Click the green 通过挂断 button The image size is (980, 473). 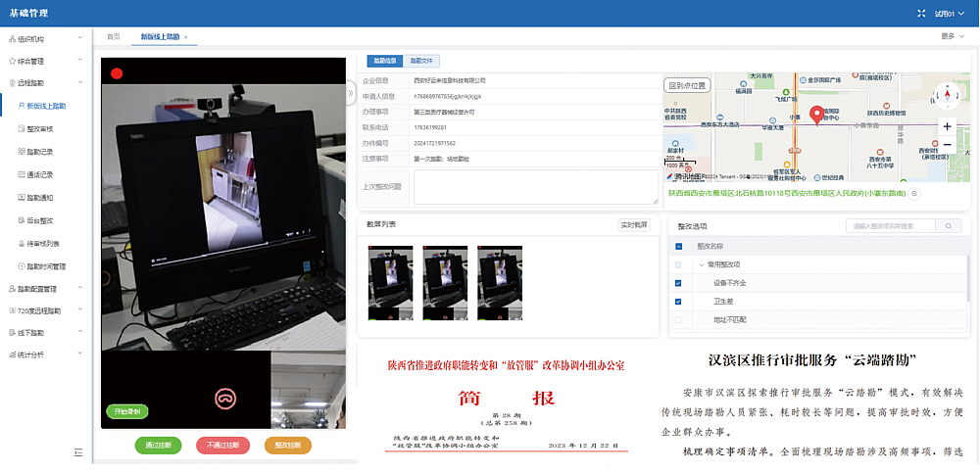(x=159, y=445)
